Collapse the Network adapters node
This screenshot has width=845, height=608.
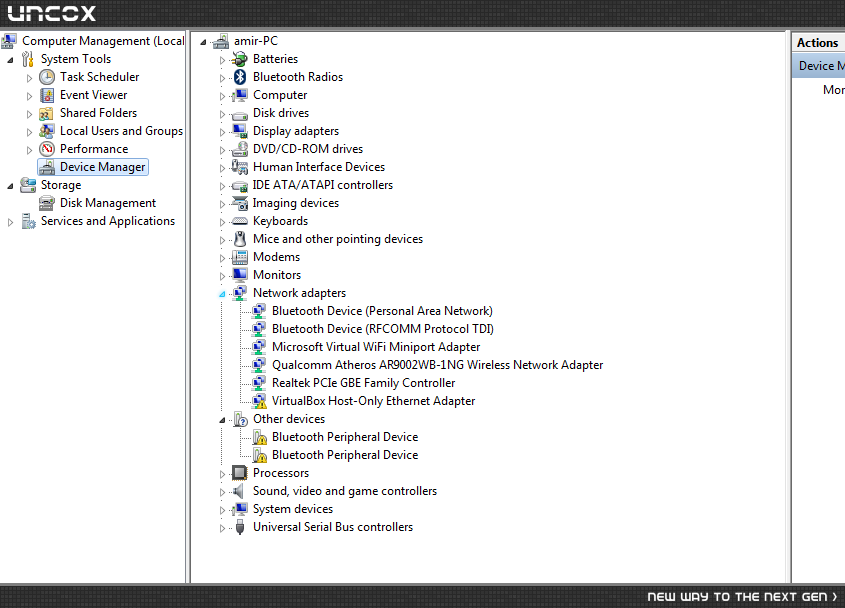[x=222, y=294]
